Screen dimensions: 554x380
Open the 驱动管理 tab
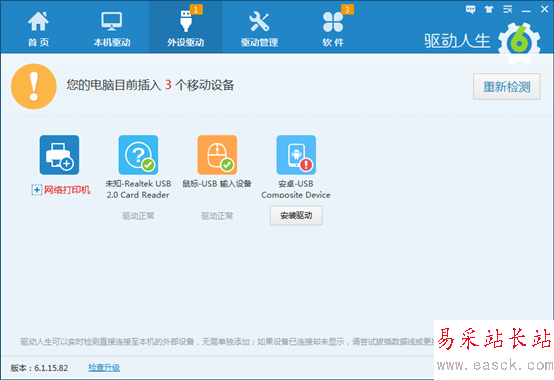tap(259, 28)
